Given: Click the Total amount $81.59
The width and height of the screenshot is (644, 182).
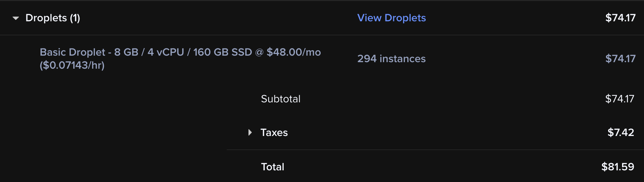Looking at the screenshot, I should click(618, 167).
